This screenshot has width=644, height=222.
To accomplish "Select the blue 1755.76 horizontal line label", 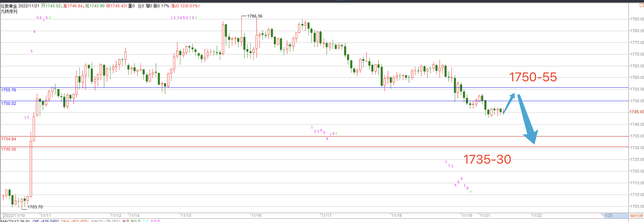I will (9, 90).
